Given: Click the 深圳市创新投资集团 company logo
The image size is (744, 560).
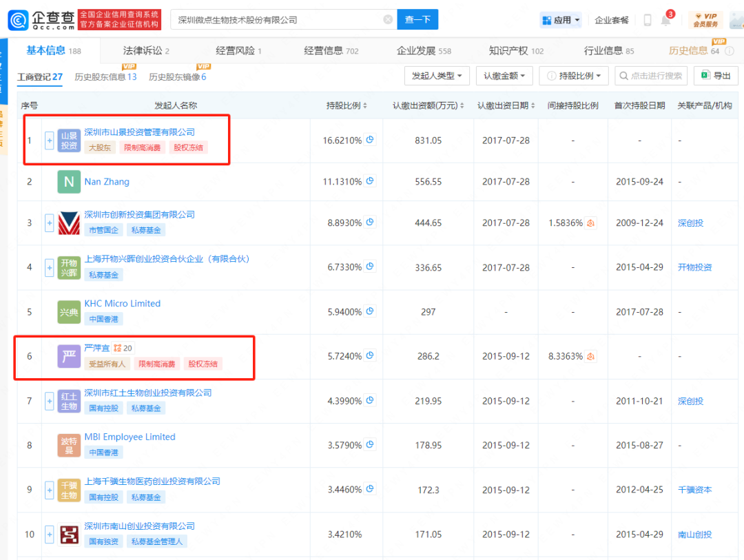Looking at the screenshot, I should 69,223.
